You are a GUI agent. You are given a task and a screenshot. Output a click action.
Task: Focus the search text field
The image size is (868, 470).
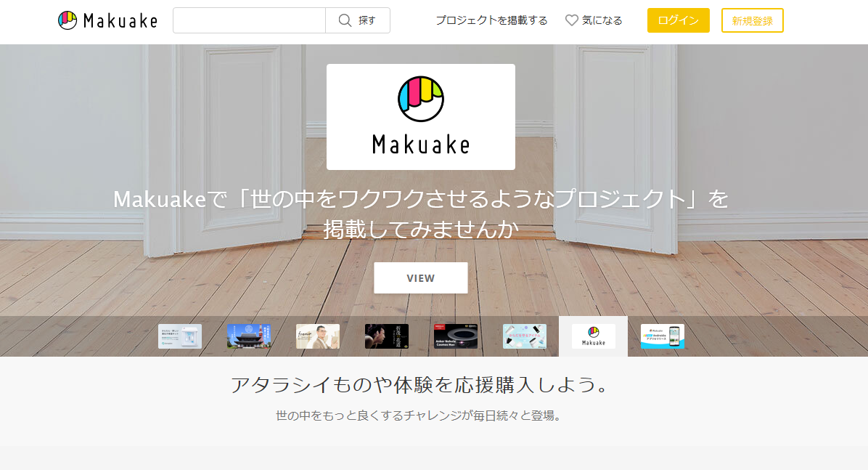249,20
